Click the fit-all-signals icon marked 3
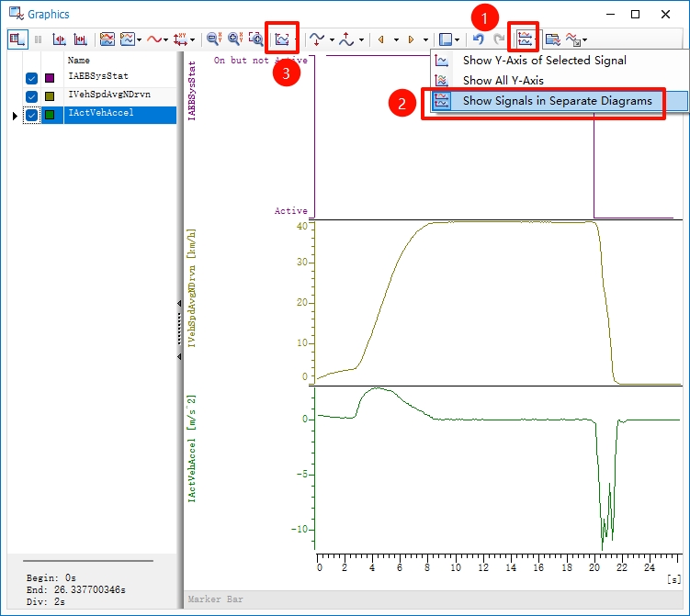This screenshot has width=690, height=616. click(x=282, y=39)
